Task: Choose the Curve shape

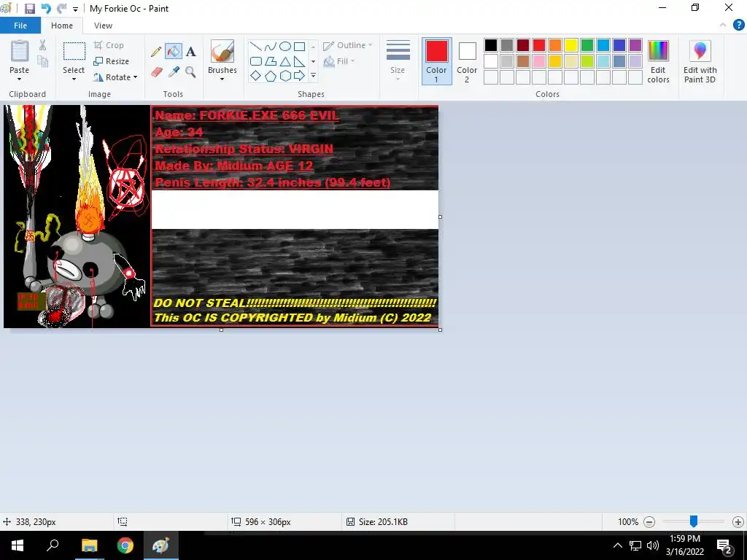Action: 270,46
